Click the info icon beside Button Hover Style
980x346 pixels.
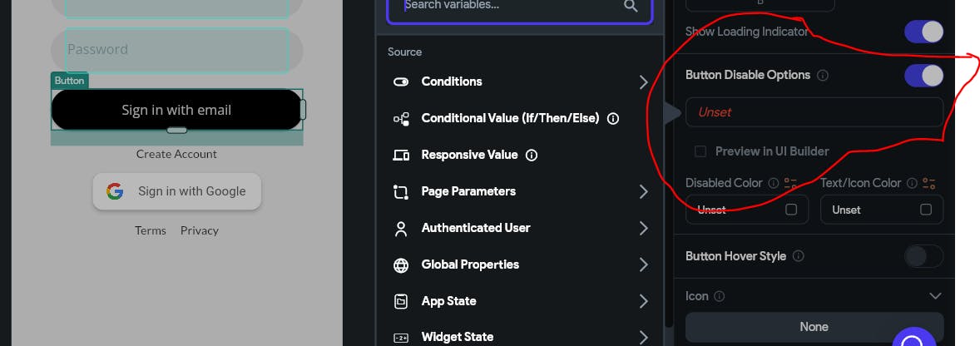coord(798,256)
